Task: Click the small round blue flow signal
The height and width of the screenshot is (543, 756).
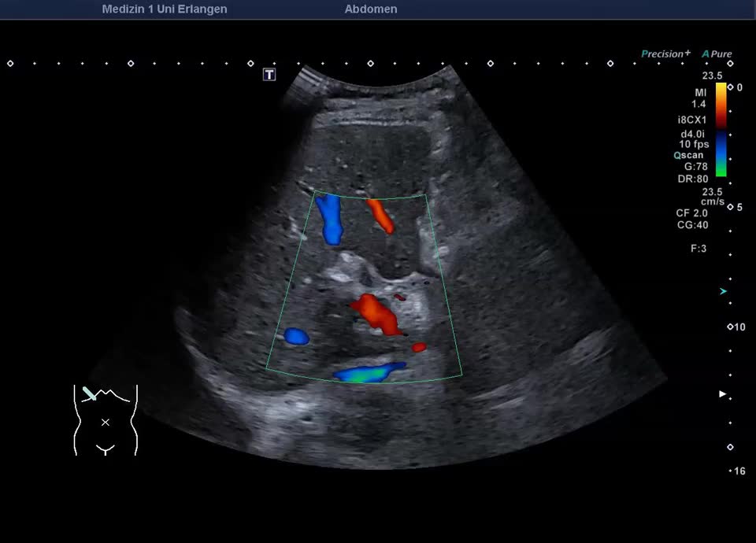Action: tap(297, 336)
